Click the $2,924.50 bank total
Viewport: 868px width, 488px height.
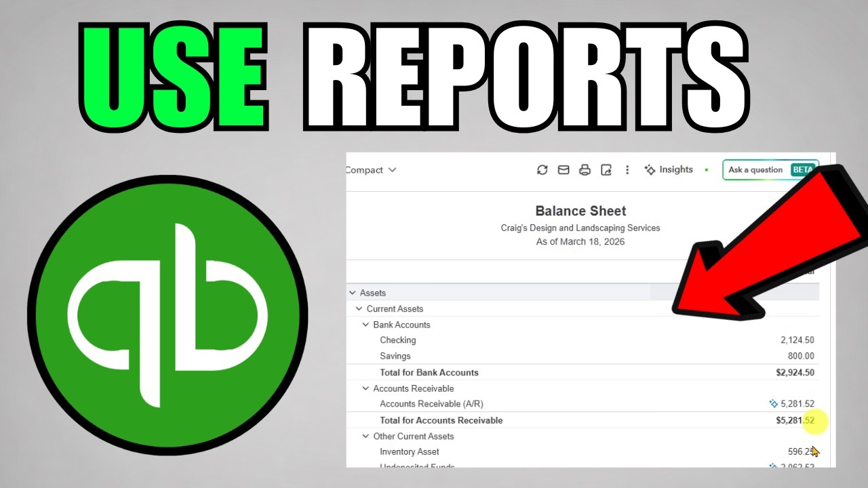pos(795,372)
